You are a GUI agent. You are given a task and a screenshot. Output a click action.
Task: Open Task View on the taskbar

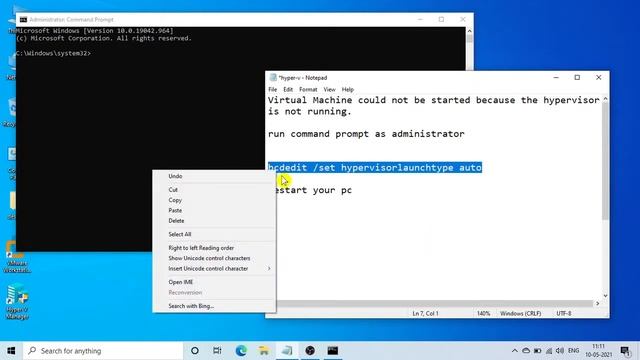pos(217,351)
